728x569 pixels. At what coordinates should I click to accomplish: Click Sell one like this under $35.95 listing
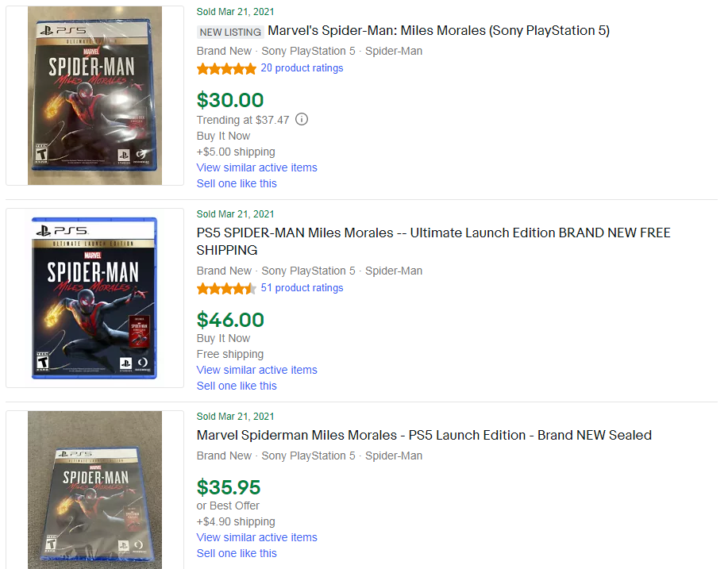click(x=237, y=553)
